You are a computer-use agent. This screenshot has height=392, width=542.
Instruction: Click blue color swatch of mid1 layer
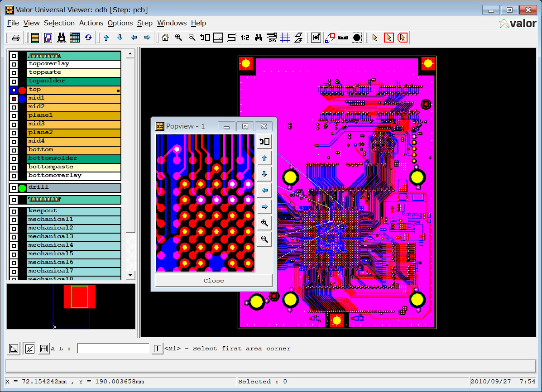22,99
